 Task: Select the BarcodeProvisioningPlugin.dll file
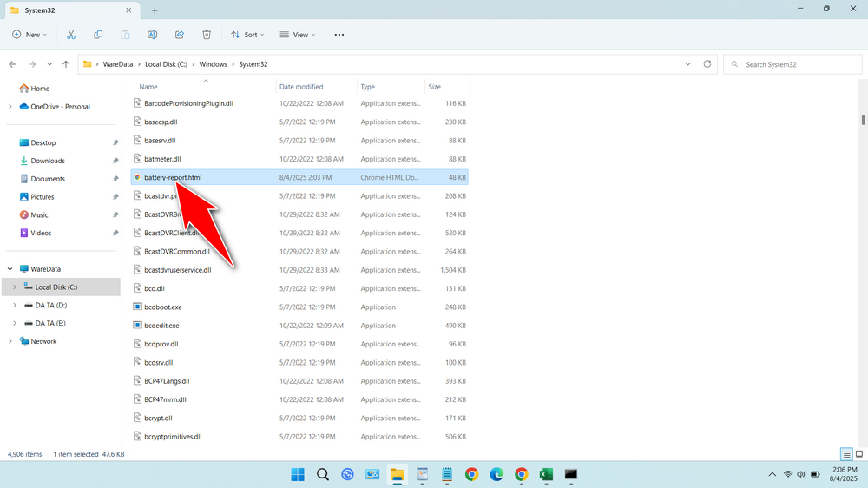point(299,103)
